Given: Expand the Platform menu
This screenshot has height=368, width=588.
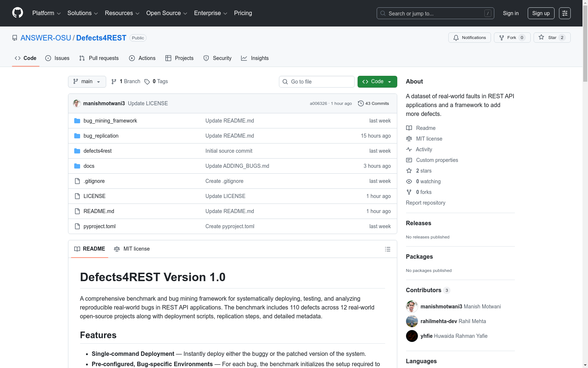Looking at the screenshot, I should (46, 13).
